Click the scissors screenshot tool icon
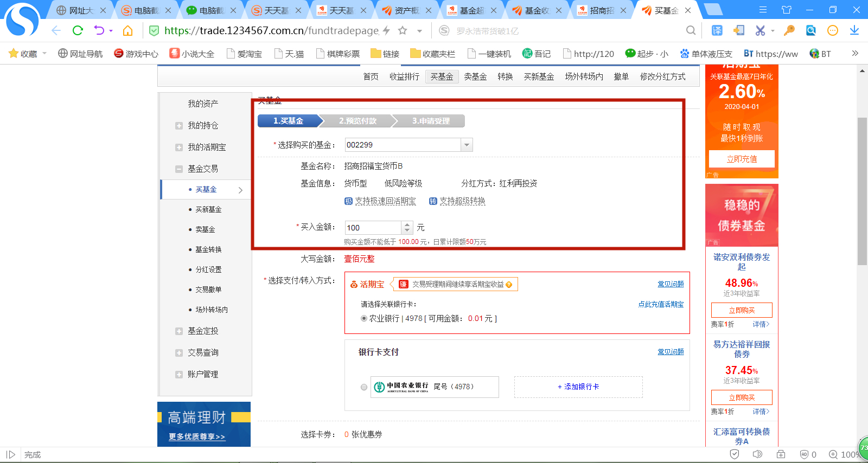Viewport: 868px width, 463px height. pos(761,30)
